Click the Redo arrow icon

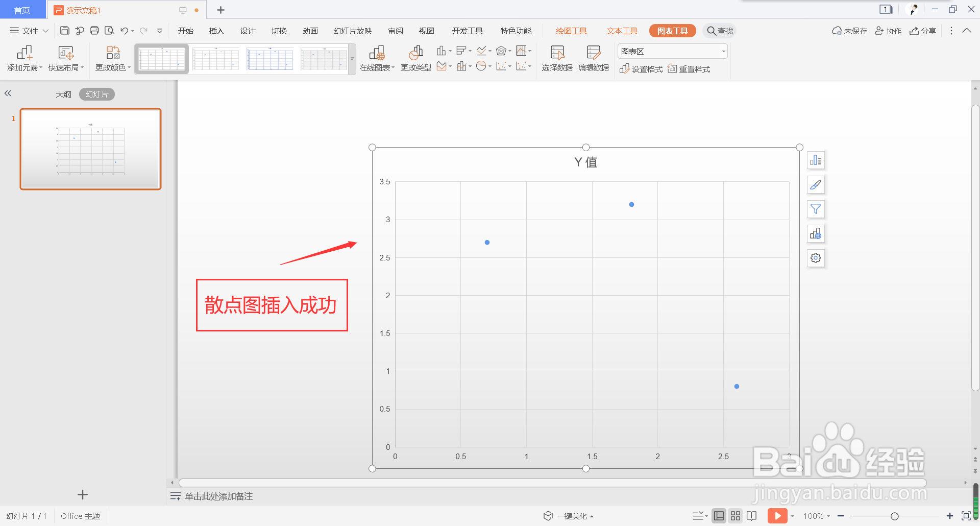point(143,31)
